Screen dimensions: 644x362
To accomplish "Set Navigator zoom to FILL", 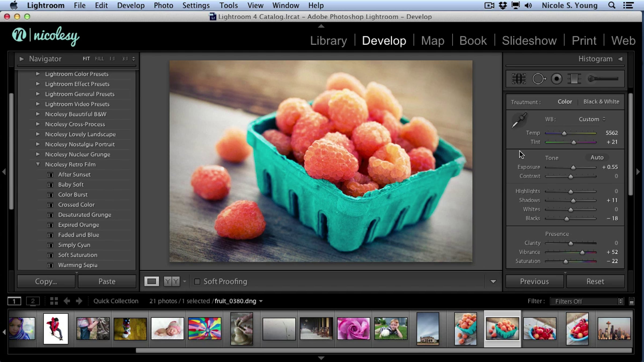I will coord(99,58).
